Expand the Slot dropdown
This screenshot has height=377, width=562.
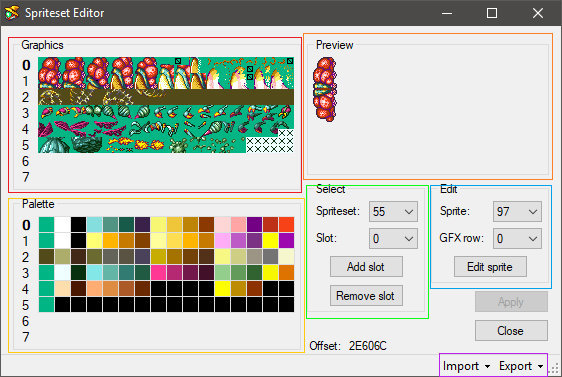pyautogui.click(x=393, y=238)
